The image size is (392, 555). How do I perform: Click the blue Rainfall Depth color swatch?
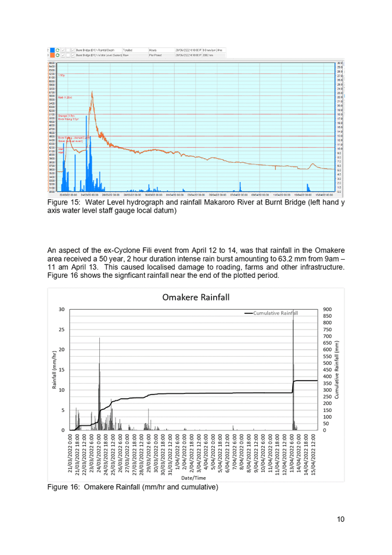pyautogui.click(x=52, y=50)
